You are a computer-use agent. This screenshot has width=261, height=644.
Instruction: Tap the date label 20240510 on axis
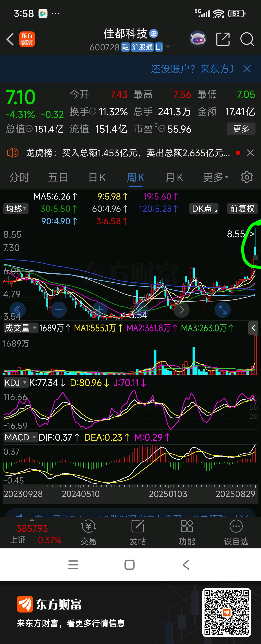[81, 494]
